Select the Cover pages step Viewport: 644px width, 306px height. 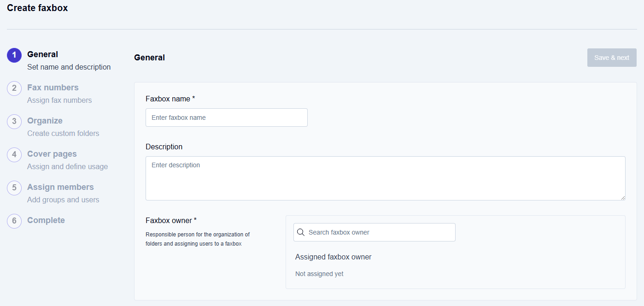(52, 154)
